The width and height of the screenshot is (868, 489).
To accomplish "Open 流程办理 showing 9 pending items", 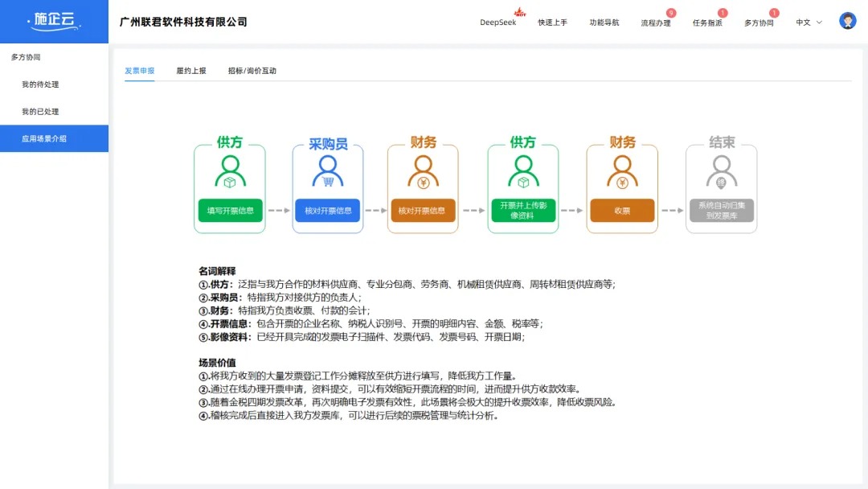I will [x=655, y=23].
